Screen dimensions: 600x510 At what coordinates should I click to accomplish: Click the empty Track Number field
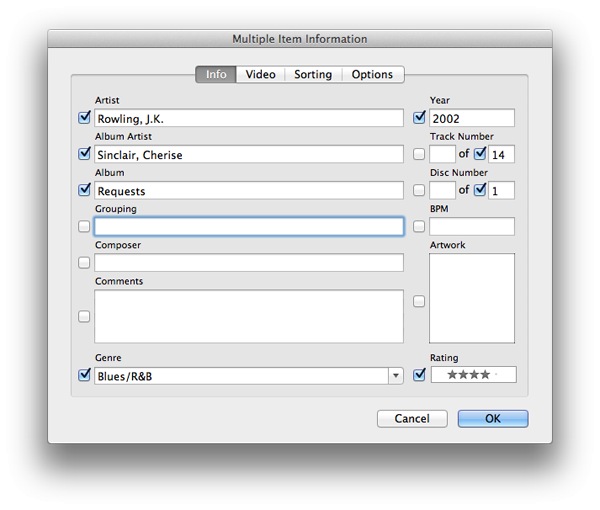[442, 154]
